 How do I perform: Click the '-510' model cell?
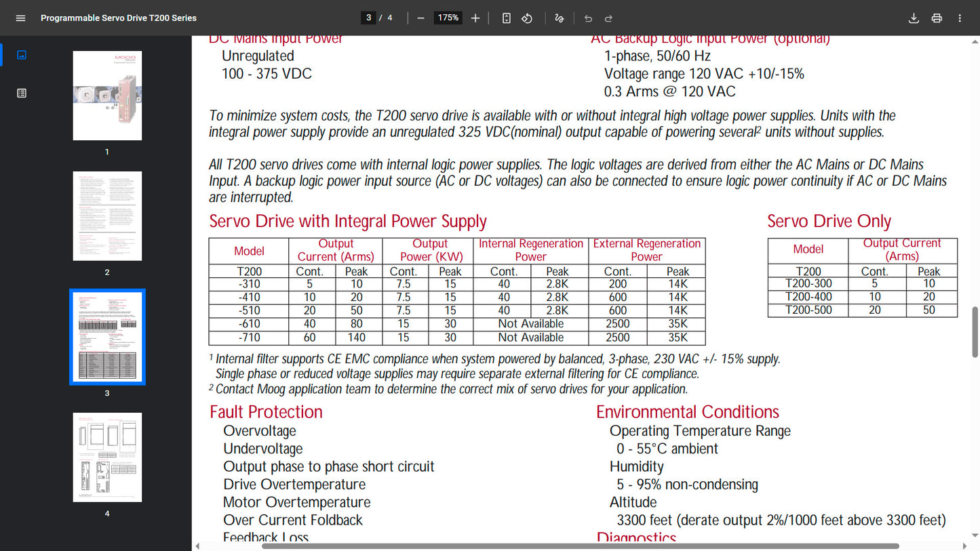point(249,310)
